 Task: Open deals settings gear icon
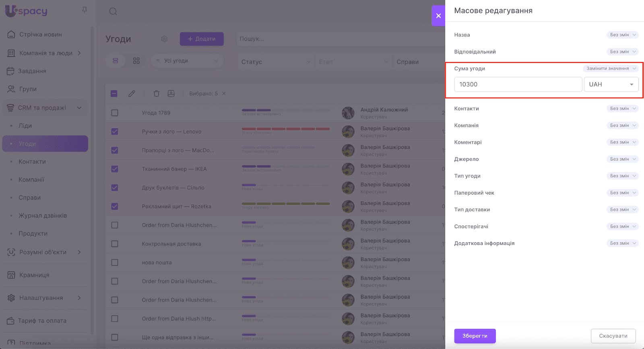[164, 39]
